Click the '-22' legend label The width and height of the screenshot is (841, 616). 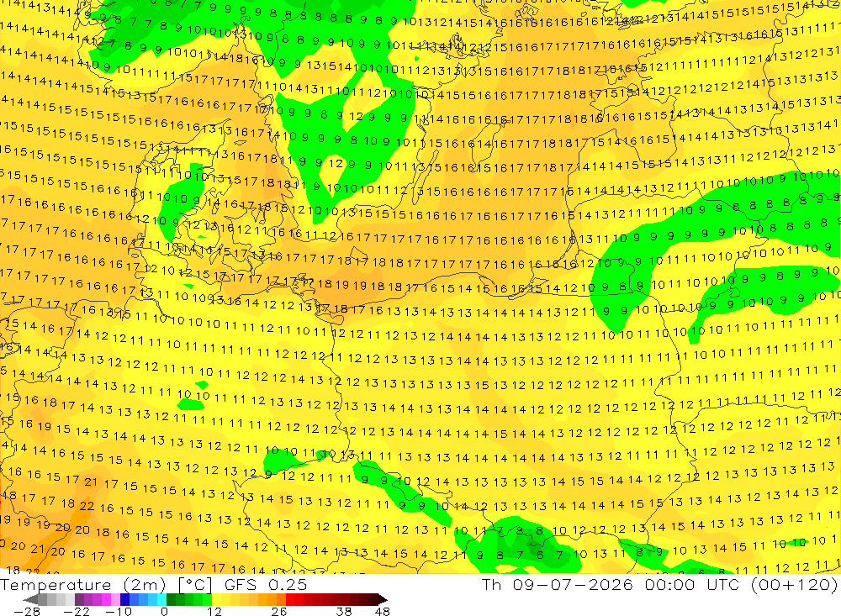tap(77, 611)
